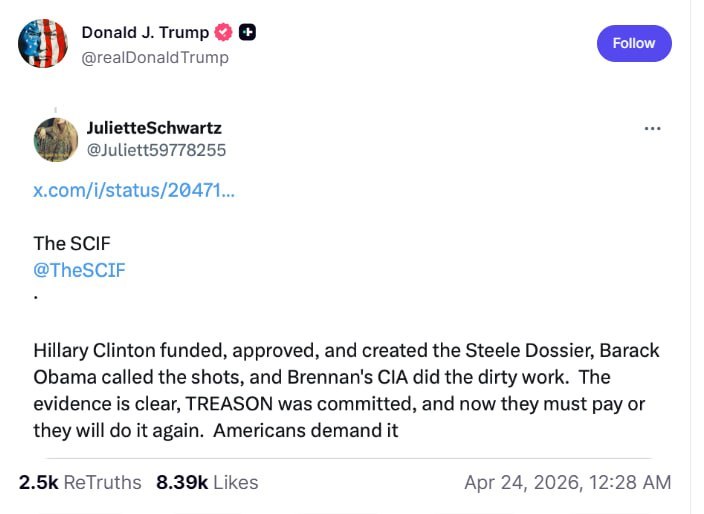This screenshot has width=704, height=514.
Task: Click the Apr 24, 2026 timestamp
Action: click(x=567, y=482)
